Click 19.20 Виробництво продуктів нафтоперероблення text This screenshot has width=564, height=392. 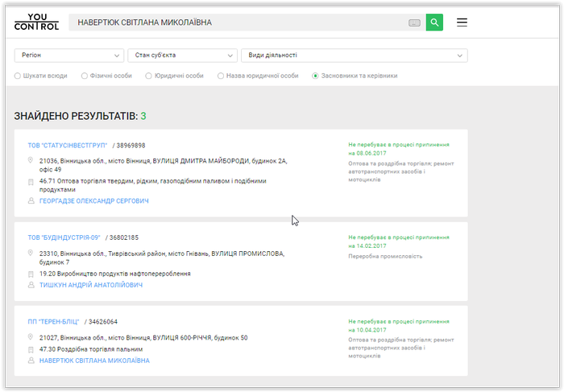point(115,274)
